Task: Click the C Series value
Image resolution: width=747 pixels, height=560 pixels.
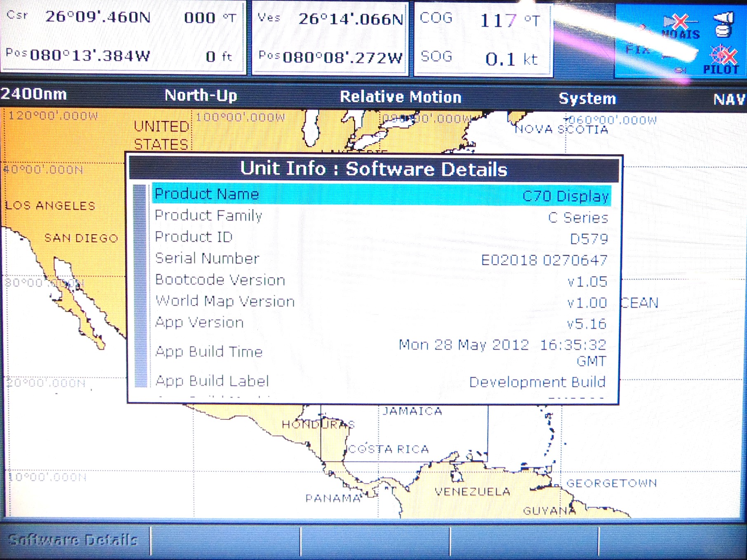Action: click(x=578, y=217)
